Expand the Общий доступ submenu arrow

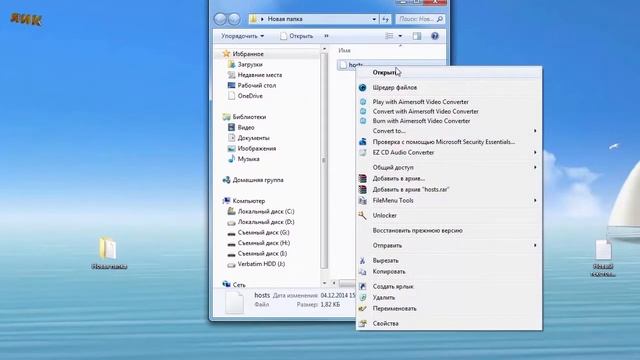535,167
